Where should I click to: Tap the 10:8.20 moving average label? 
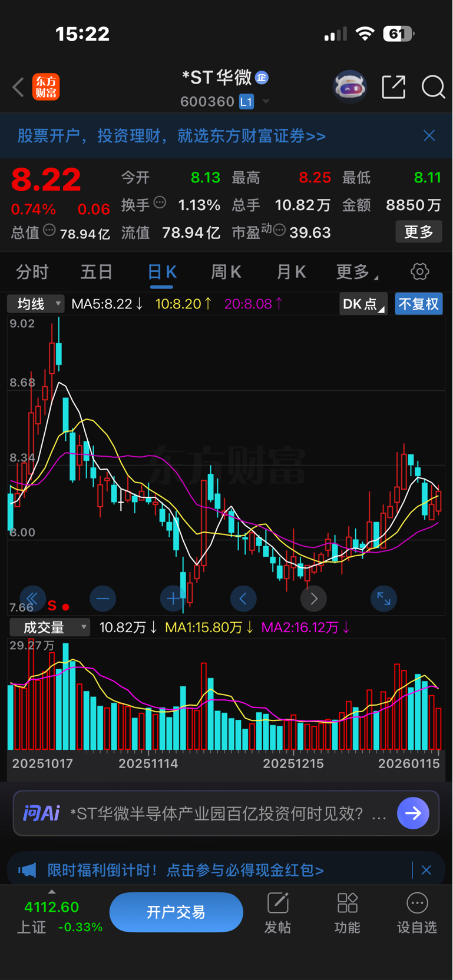pyautogui.click(x=183, y=304)
